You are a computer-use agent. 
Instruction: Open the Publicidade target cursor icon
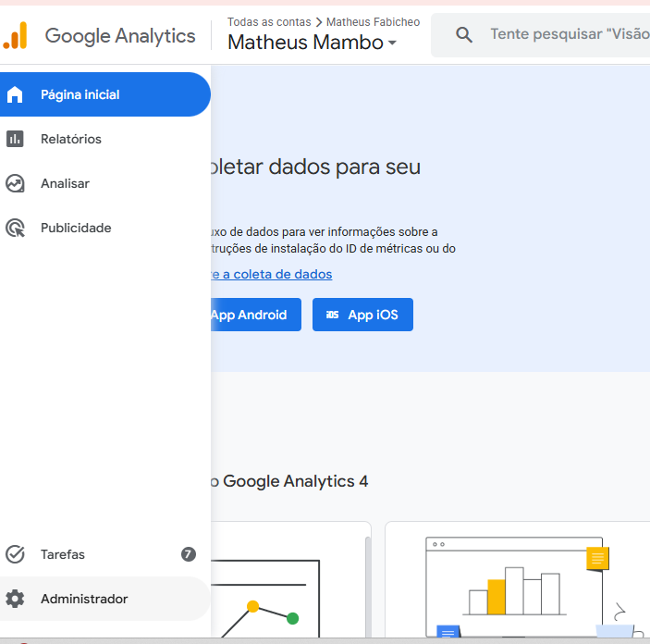click(x=16, y=228)
